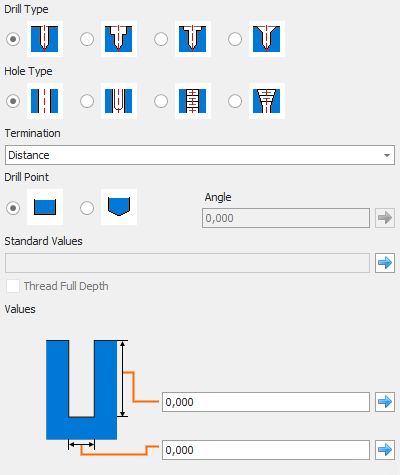Expand Standard Values using the blue arrow
The image size is (400, 475).
(x=385, y=263)
